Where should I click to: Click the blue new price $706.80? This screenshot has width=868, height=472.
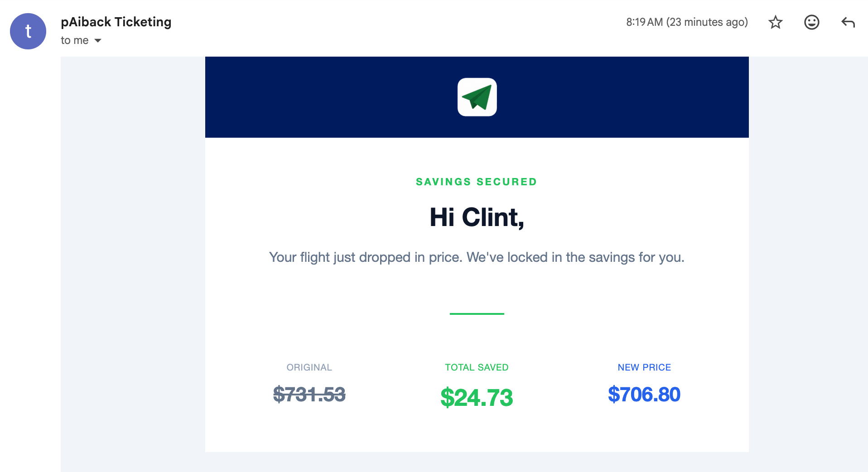644,394
